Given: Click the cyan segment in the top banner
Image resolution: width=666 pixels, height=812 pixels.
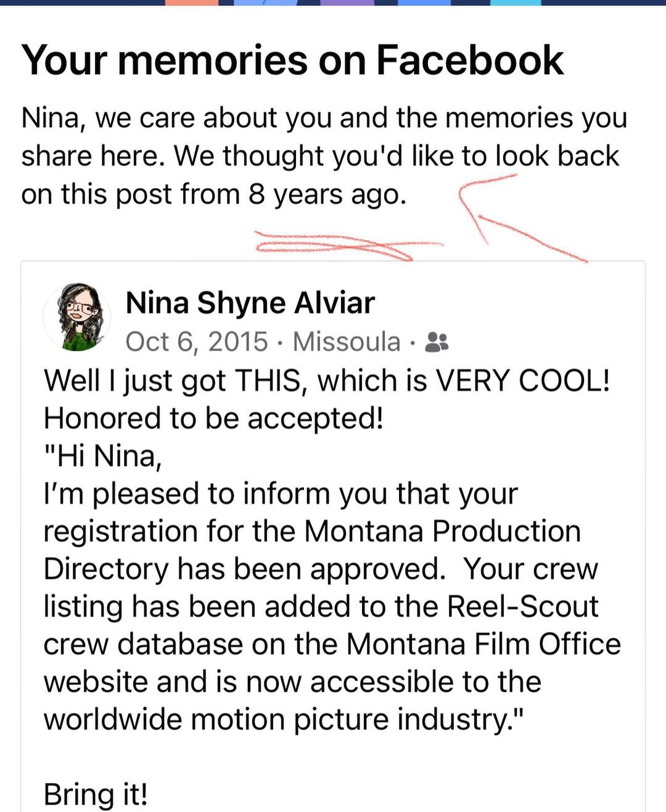Looking at the screenshot, I should pyautogui.click(x=517, y=2).
